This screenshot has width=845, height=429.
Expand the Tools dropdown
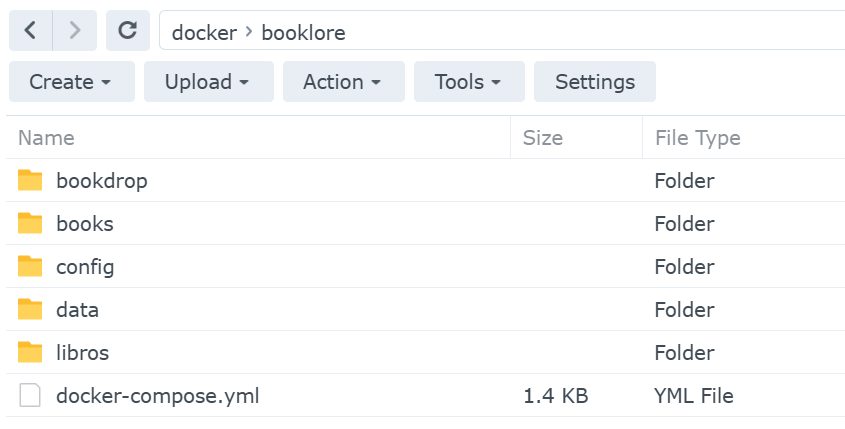[x=467, y=82]
